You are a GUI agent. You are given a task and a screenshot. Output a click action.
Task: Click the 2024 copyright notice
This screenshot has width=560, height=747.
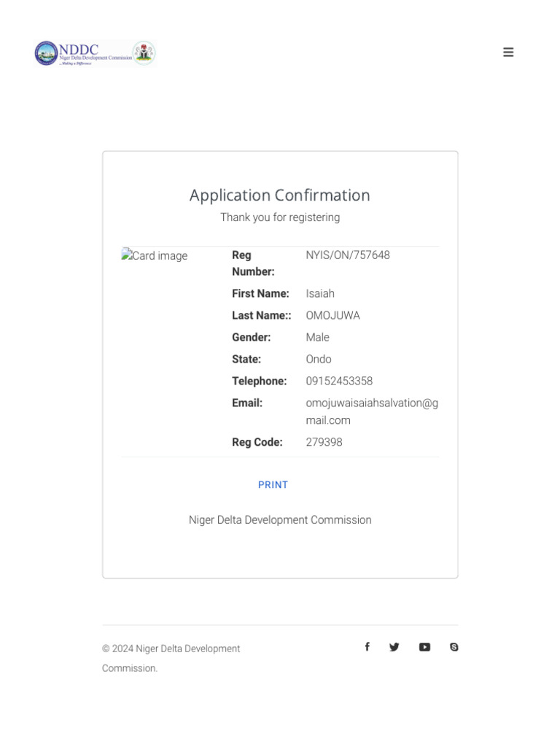point(171,659)
